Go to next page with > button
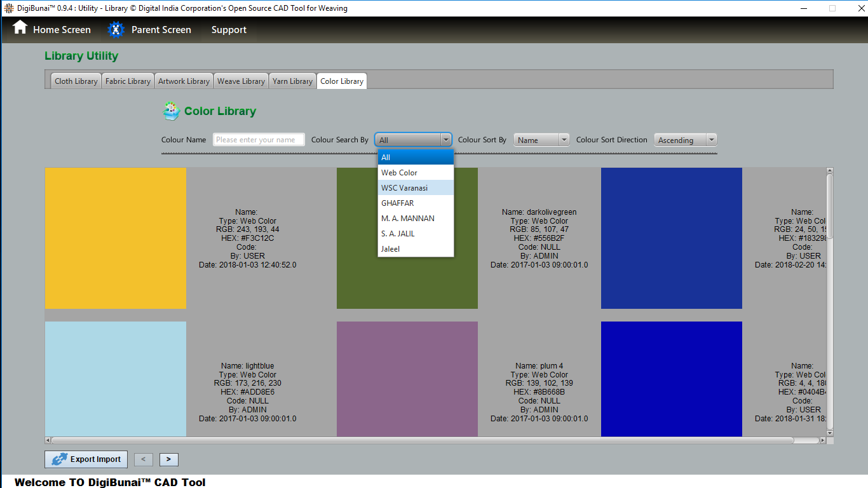868x488 pixels. coord(168,459)
